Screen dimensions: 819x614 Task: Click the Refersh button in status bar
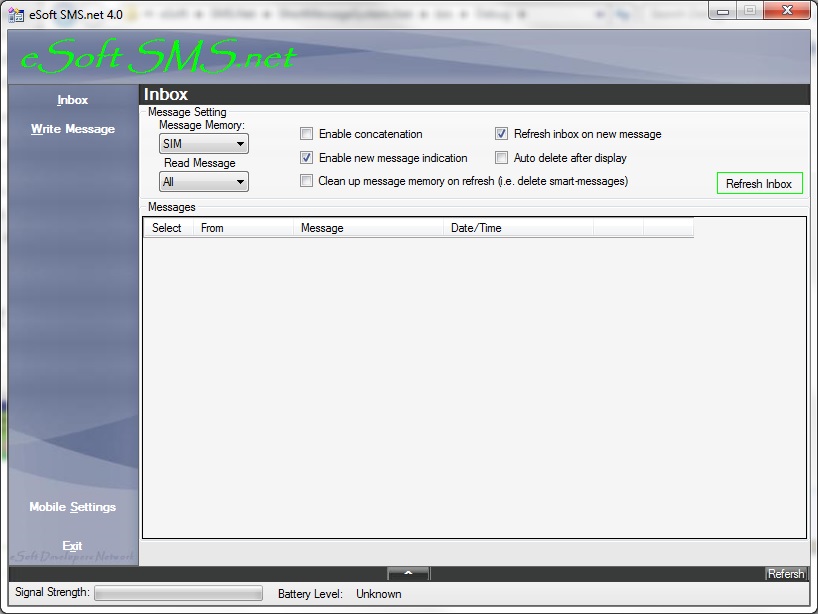[x=786, y=574]
